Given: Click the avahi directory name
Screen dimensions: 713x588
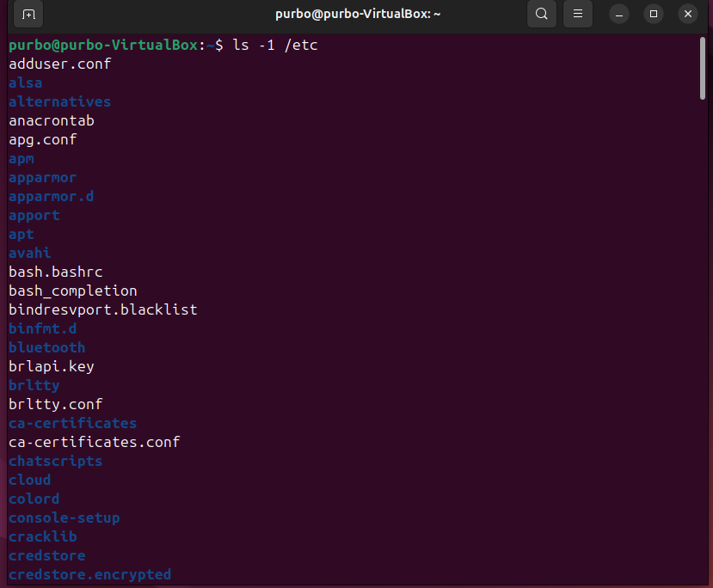Looking at the screenshot, I should [x=29, y=253].
